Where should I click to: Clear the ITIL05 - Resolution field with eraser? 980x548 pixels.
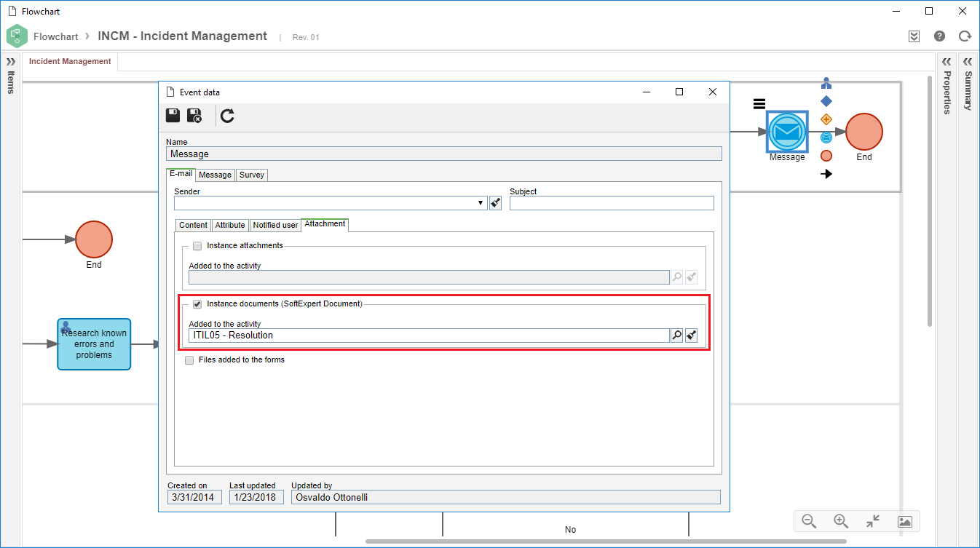pyautogui.click(x=692, y=335)
